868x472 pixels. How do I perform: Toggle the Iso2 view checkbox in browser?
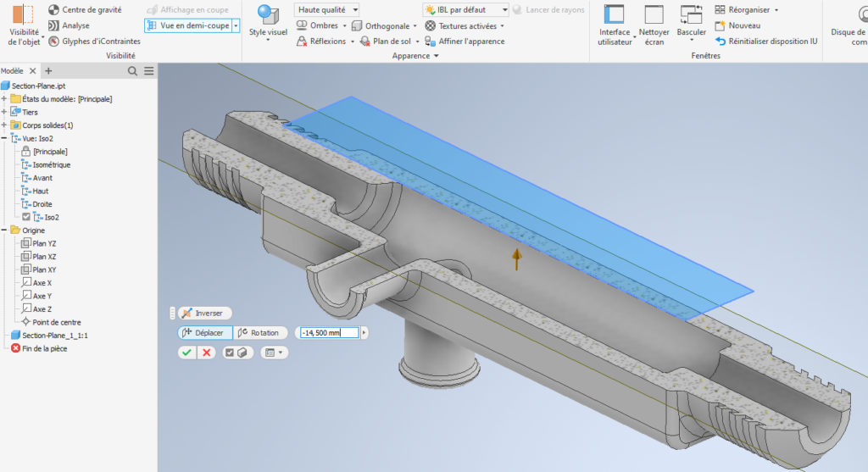point(26,217)
